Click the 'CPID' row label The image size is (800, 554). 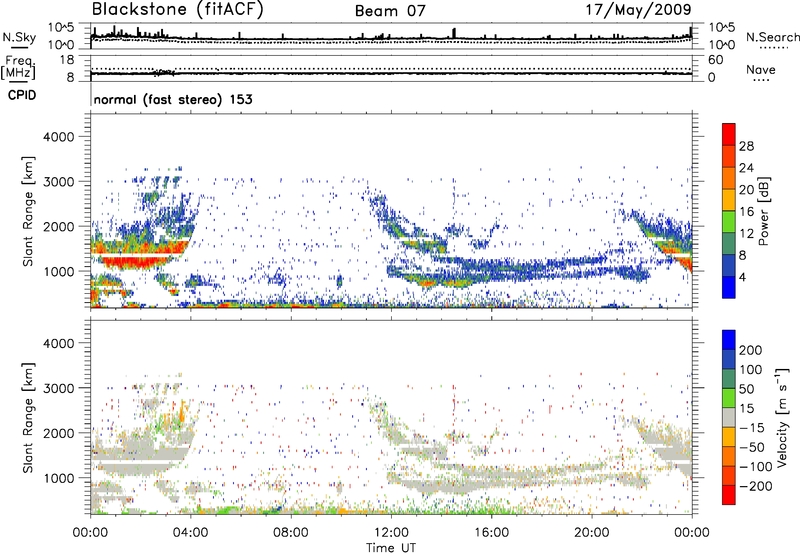pos(22,95)
